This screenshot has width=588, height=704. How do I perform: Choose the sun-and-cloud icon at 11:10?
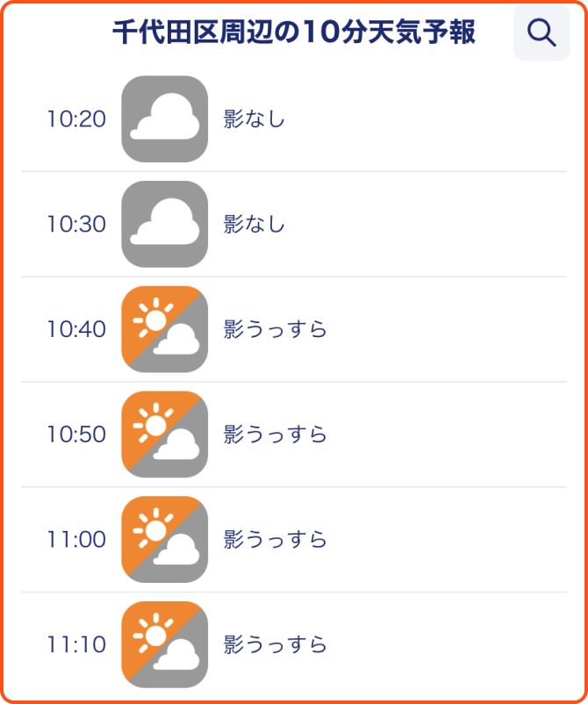click(165, 644)
